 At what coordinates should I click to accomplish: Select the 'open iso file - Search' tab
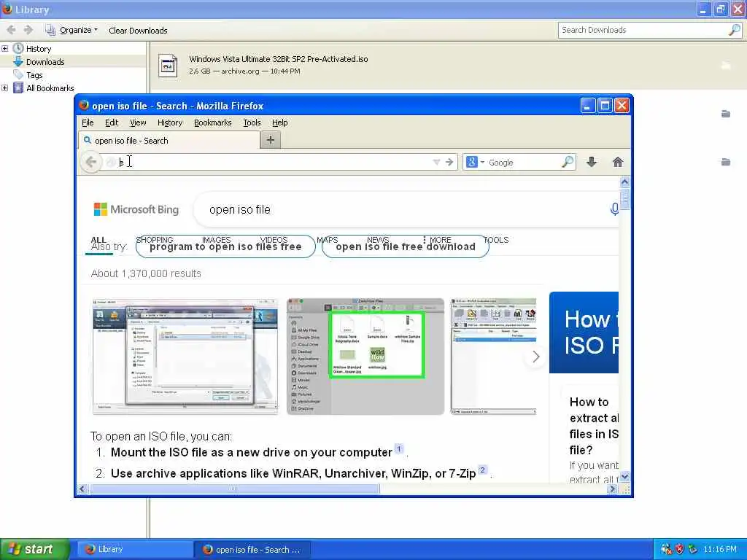click(169, 141)
